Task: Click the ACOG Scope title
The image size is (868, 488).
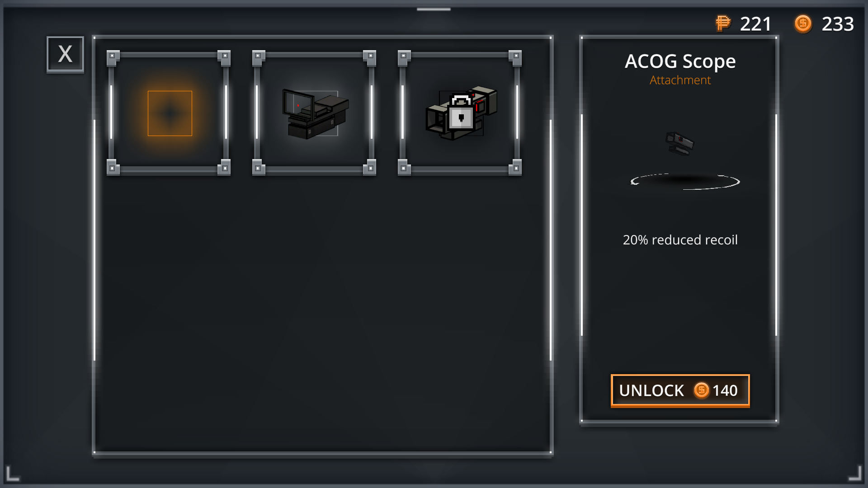Action: pos(680,61)
